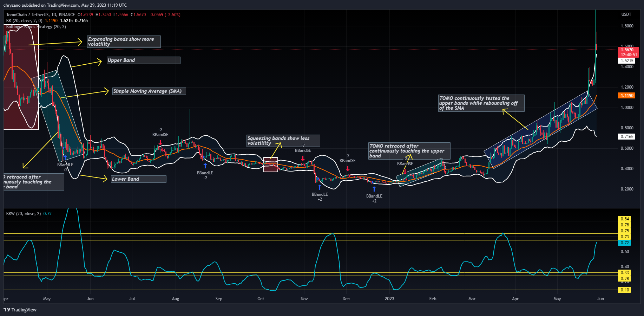
Task: Click the red 1.5670 current price label
Action: point(627,50)
